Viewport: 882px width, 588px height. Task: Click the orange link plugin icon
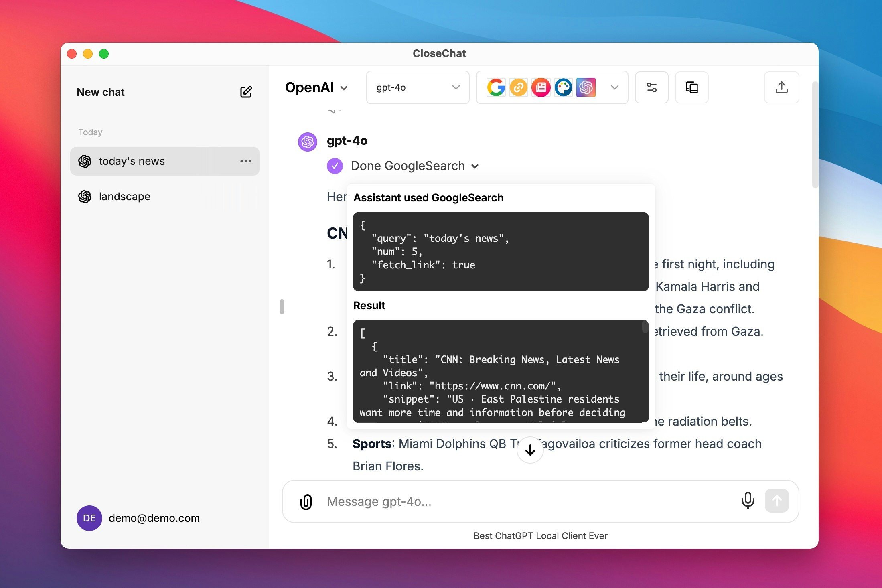518,87
